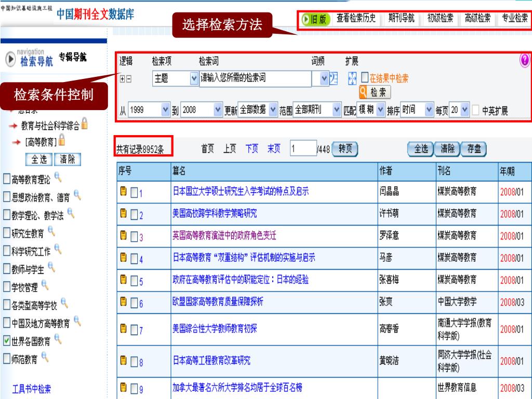Click the play arrow icon beside 检索导航
The height and width of the screenshot is (399, 532).
[x=10, y=59]
